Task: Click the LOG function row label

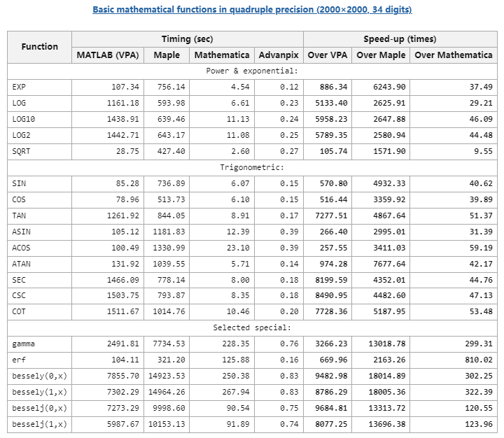Action: [x=19, y=103]
